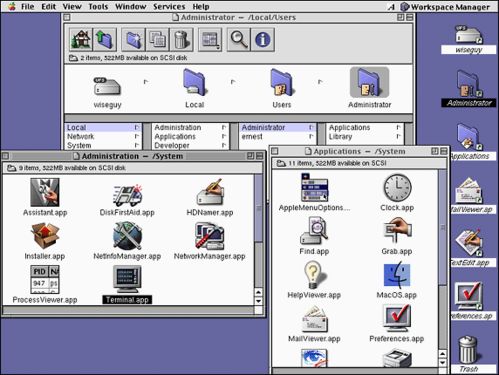The image size is (499, 375).
Task: Select MailViewer.app in the Applications window
Action: [x=314, y=319]
